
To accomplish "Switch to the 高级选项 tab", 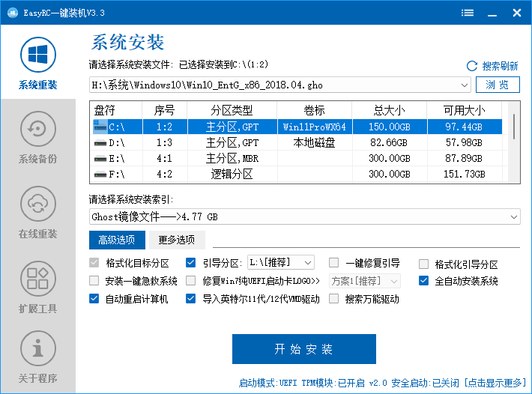I will tap(117, 240).
